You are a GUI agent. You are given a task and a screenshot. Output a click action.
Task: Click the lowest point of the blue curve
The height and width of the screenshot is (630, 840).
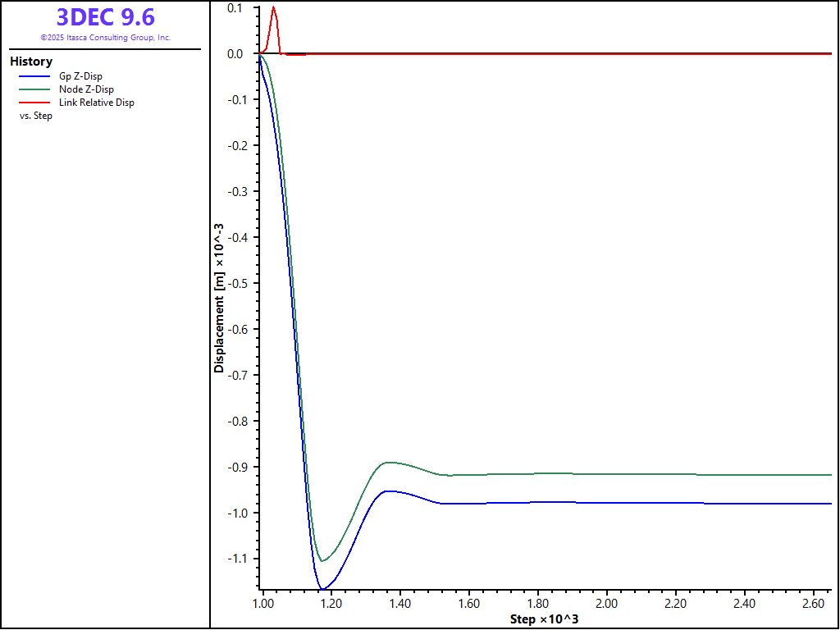[x=322, y=589]
